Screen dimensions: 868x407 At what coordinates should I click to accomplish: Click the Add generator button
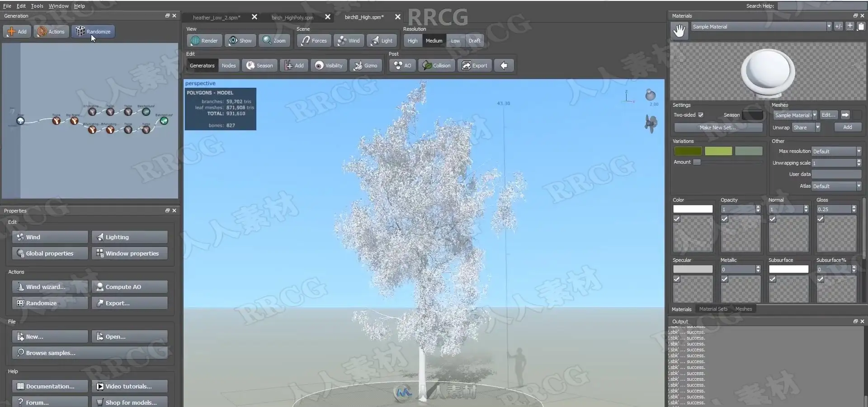[17, 31]
